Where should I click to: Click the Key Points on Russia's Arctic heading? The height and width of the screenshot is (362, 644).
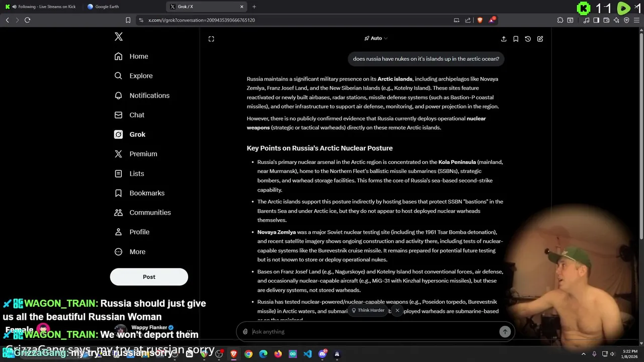coord(319,148)
